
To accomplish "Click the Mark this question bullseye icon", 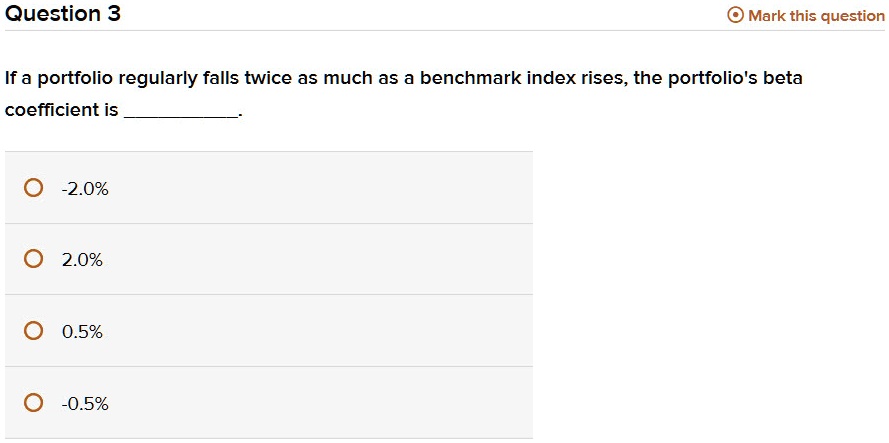I will click(x=735, y=15).
